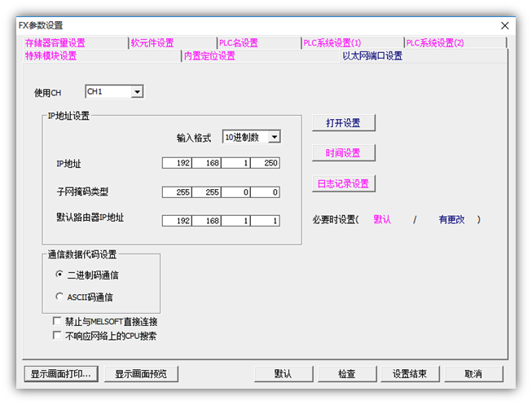The height and width of the screenshot is (405, 532).
Task: Click the 必要时设置 label text
Action: tap(334, 220)
